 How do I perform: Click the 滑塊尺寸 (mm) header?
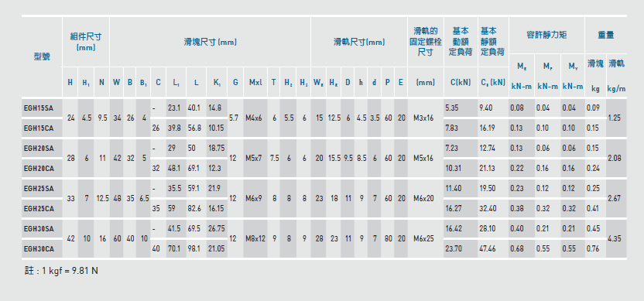pos(210,42)
